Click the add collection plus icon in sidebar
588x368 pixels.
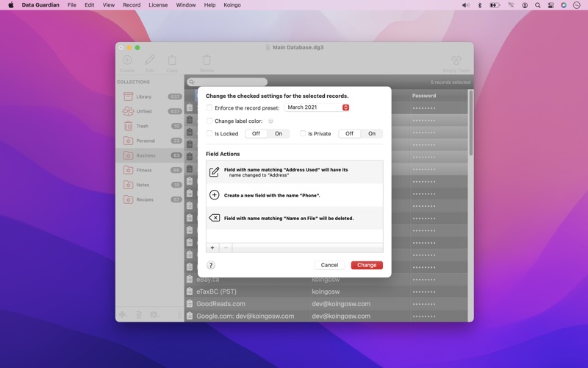pyautogui.click(x=123, y=315)
